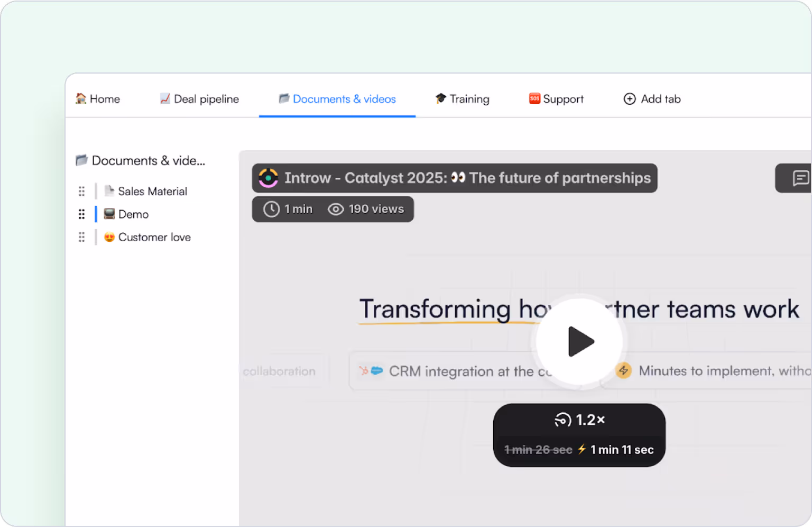Click the heart-eyes emoji beside Customer love
812x527 pixels.
tap(109, 237)
